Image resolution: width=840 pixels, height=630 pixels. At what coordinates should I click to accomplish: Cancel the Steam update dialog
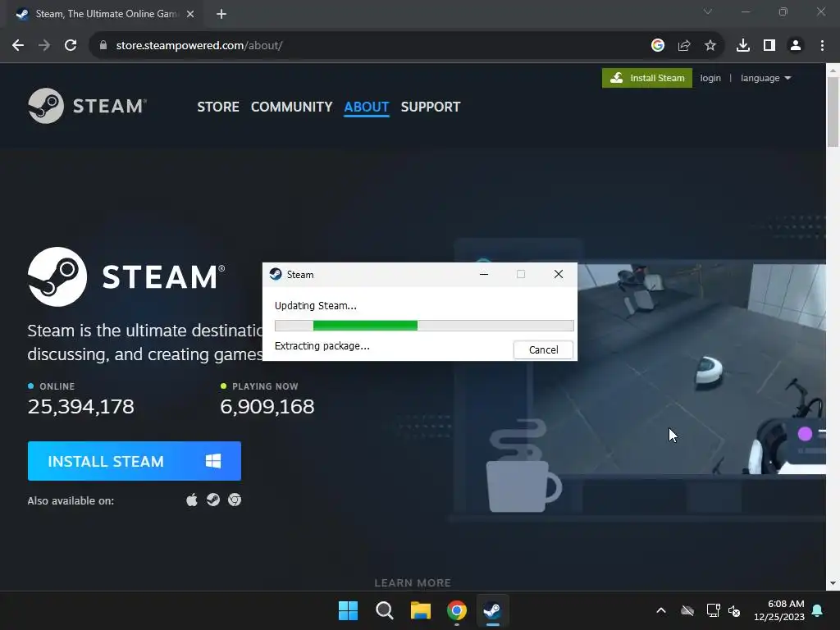(543, 349)
